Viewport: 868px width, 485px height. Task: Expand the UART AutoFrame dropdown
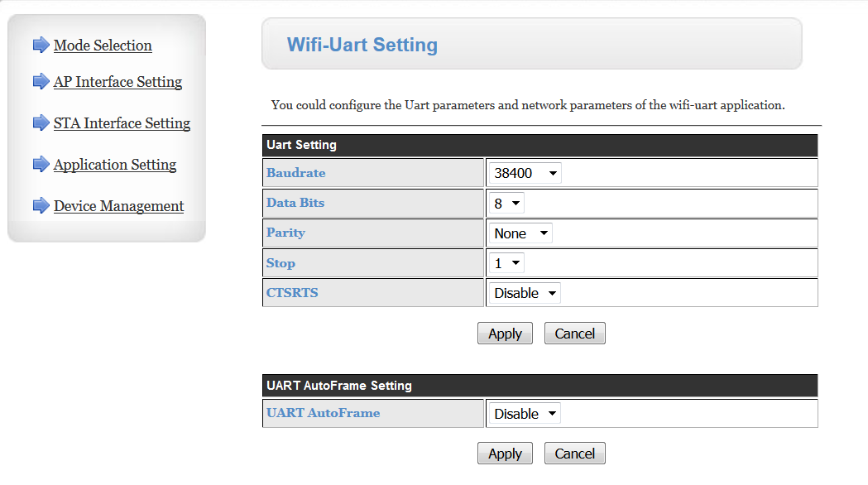(x=525, y=414)
